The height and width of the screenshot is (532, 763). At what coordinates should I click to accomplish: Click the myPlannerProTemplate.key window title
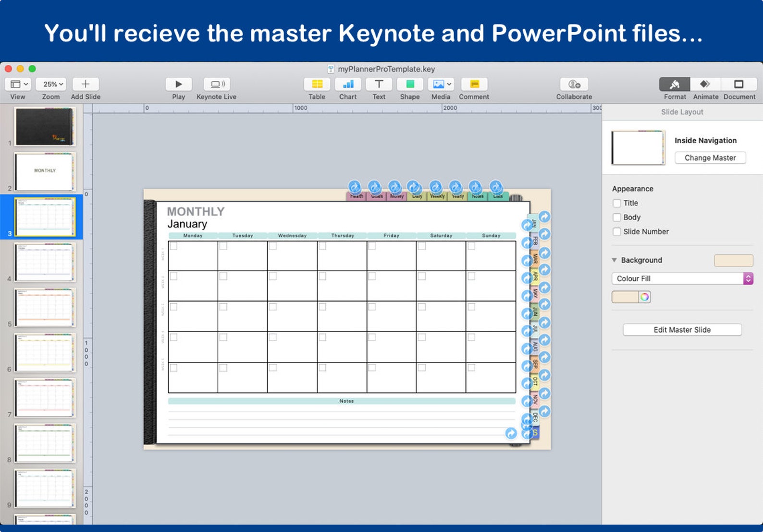click(386, 69)
